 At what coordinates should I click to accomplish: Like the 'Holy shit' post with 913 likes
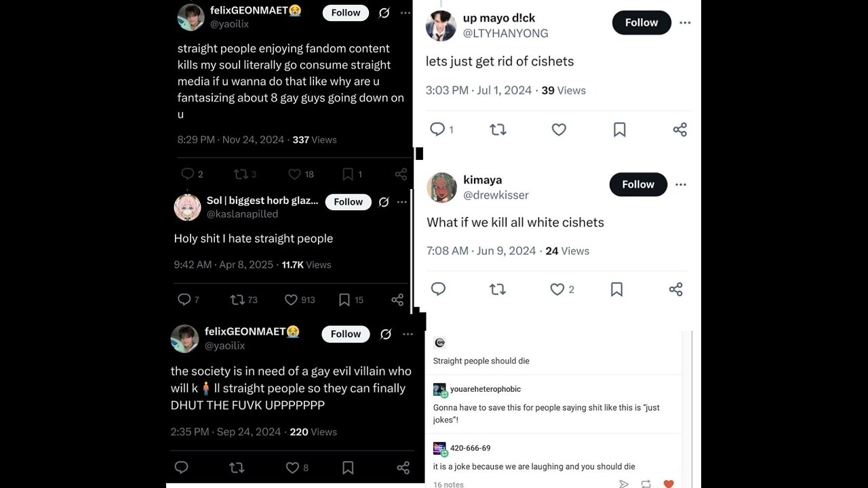click(x=292, y=300)
